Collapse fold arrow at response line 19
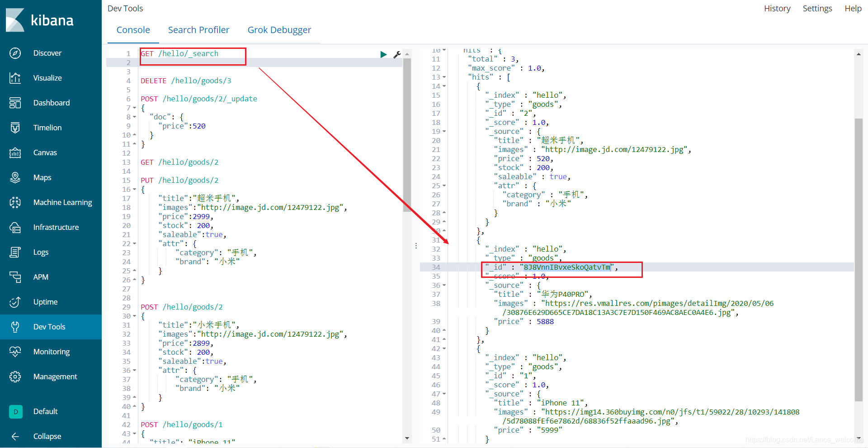This screenshot has width=868, height=448. [x=444, y=132]
